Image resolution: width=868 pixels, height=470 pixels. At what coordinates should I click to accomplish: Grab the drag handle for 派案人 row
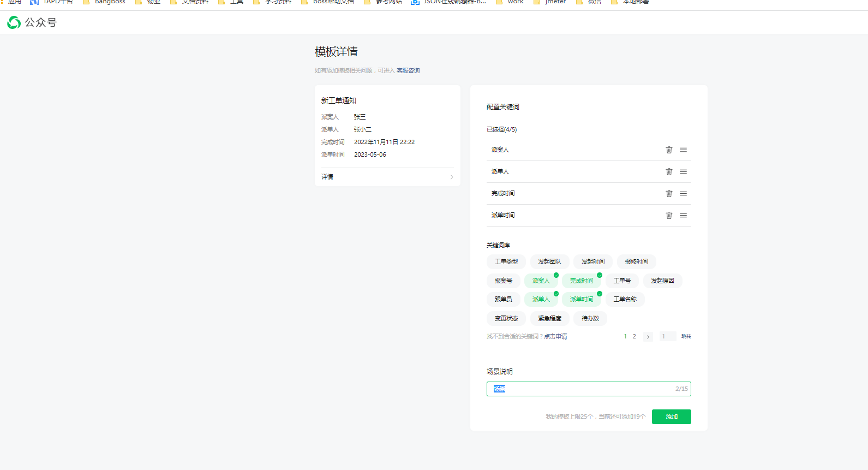coord(683,150)
